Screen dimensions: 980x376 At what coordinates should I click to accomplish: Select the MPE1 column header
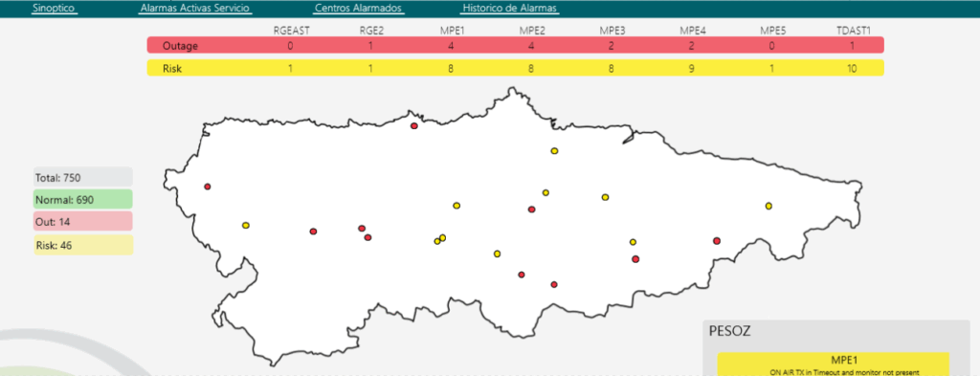point(452,31)
